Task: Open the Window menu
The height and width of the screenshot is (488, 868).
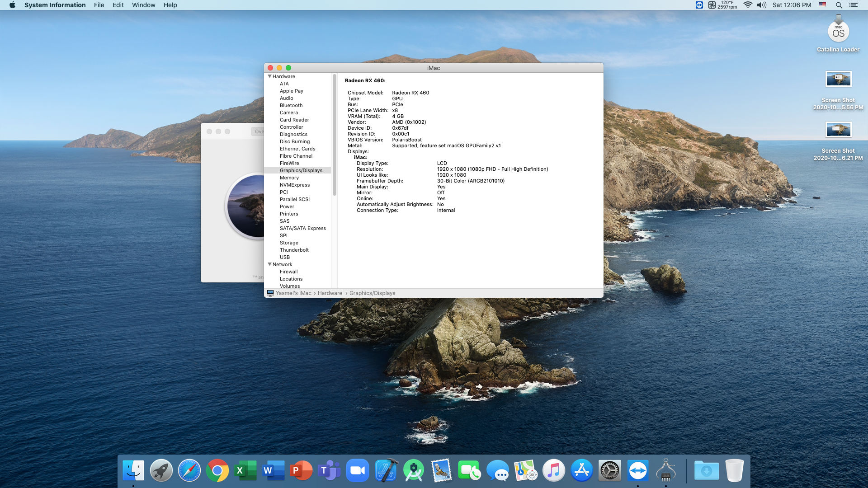Action: coord(143,5)
